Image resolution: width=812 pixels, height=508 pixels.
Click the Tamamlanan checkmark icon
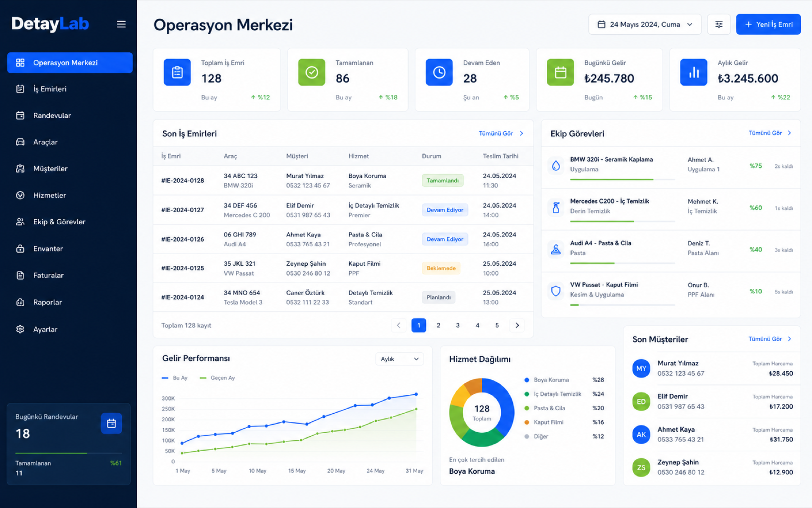[x=312, y=72]
